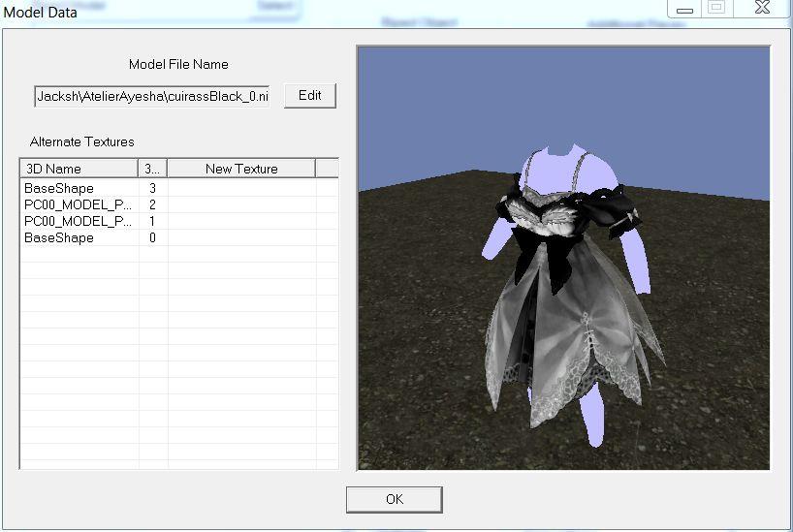Click the index cell showing 3
This screenshot has width=793, height=532.
coord(153,188)
